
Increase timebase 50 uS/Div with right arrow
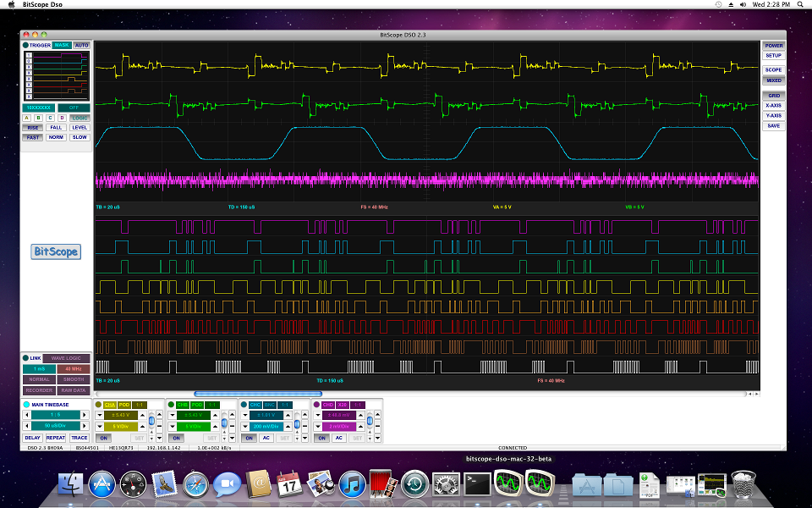[86, 426]
